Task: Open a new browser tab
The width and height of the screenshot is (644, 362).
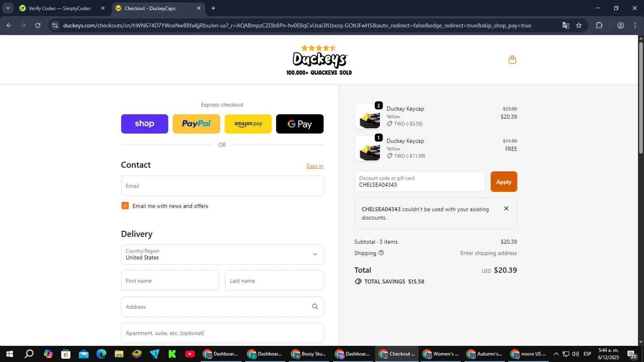Action: (213, 8)
